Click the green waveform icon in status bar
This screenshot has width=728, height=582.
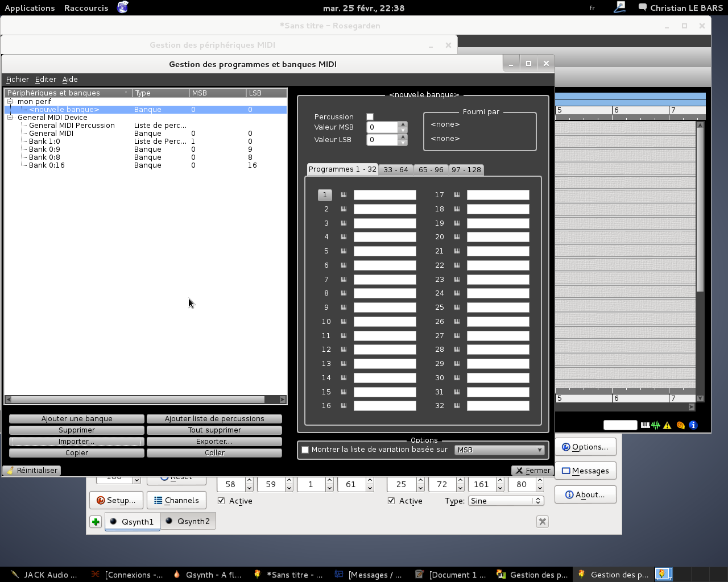[656, 425]
